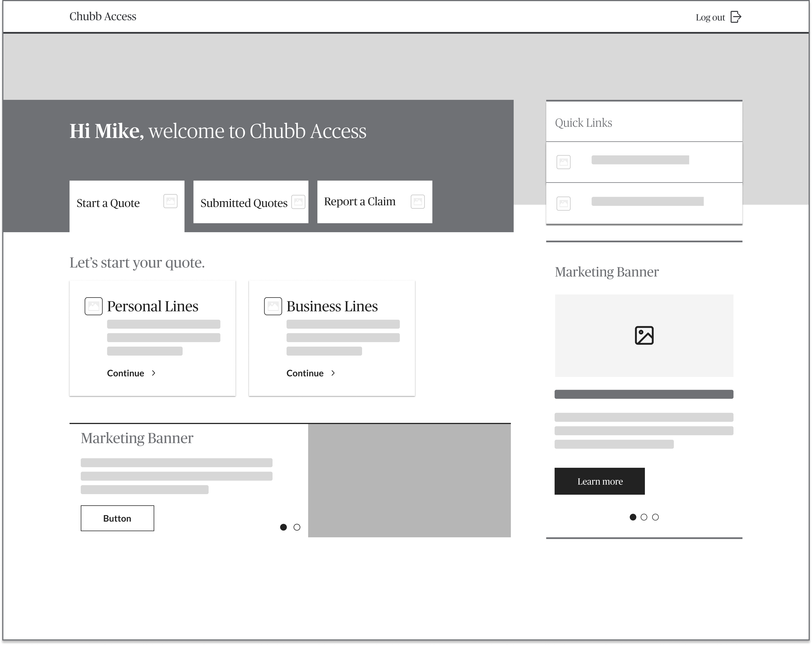Image resolution: width=812 pixels, height=645 pixels.
Task: Click the second Quick Links item icon
Action: [x=563, y=203]
